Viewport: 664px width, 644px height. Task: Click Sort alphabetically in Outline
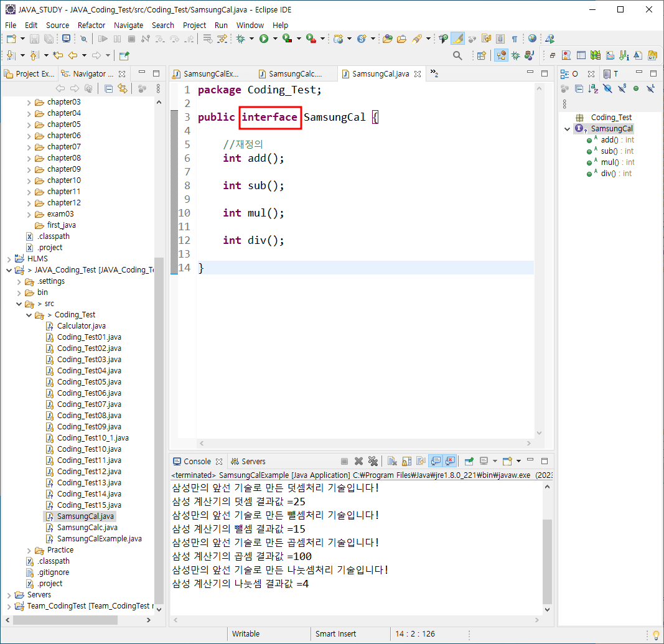(x=593, y=88)
